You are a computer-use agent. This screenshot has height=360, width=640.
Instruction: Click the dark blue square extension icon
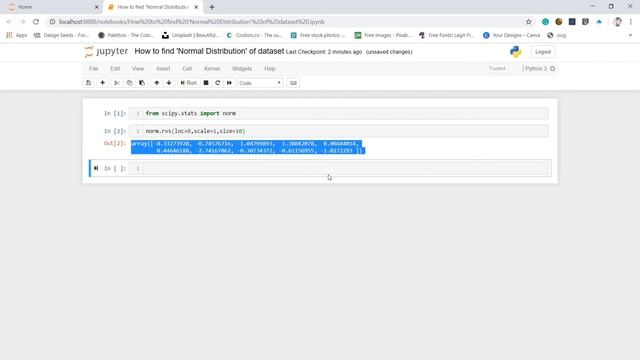(x=572, y=22)
